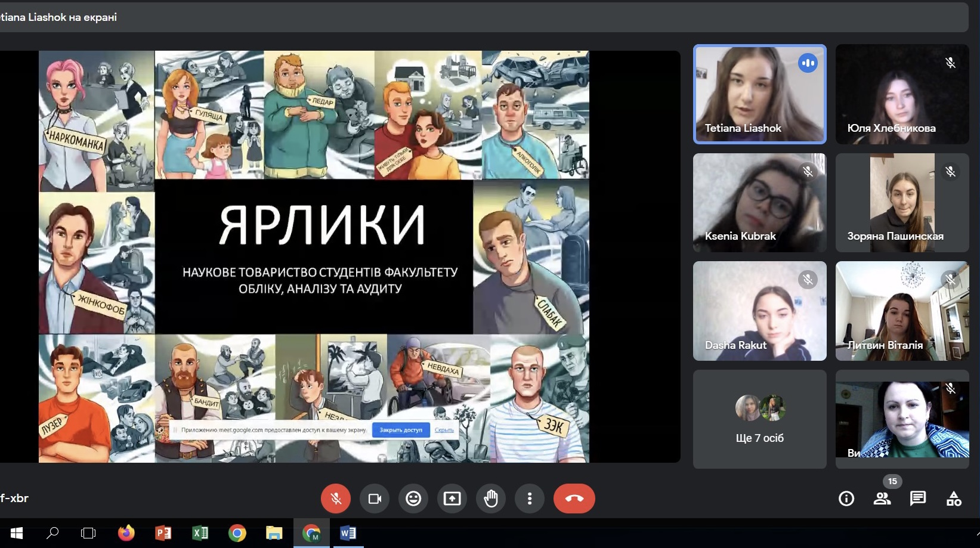Open Word from taskbar
This screenshot has height=548, width=980.
[x=348, y=533]
